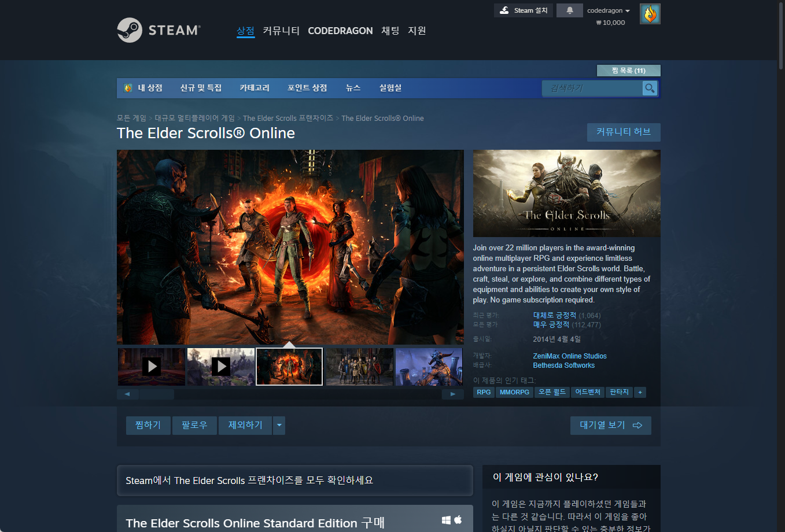Select 커뮤니티 in the top navigation

pyautogui.click(x=281, y=31)
